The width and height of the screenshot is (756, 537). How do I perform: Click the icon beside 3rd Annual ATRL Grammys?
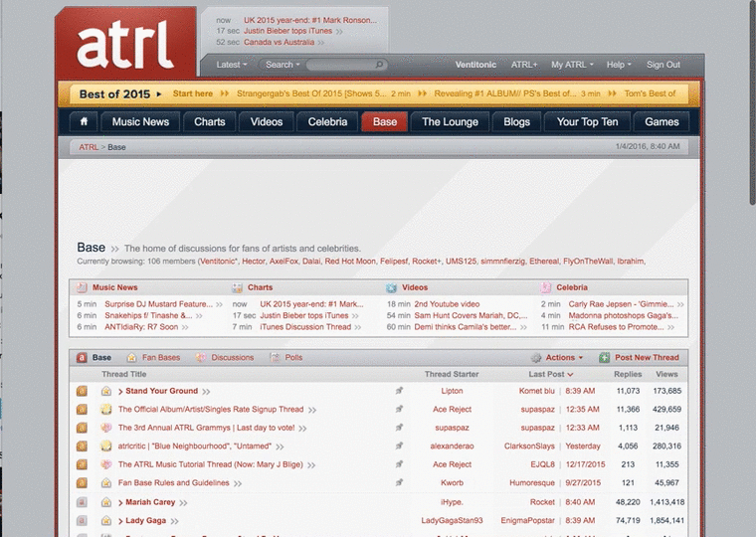tap(106, 428)
